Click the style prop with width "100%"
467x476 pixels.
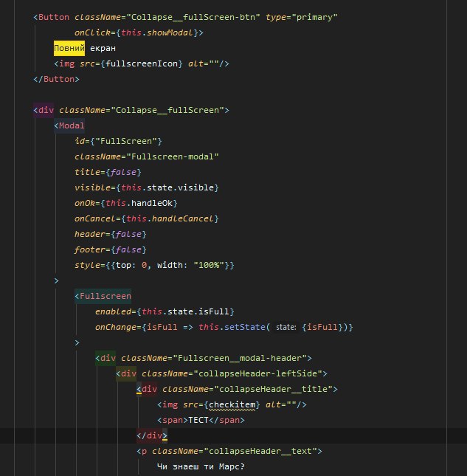pos(154,265)
